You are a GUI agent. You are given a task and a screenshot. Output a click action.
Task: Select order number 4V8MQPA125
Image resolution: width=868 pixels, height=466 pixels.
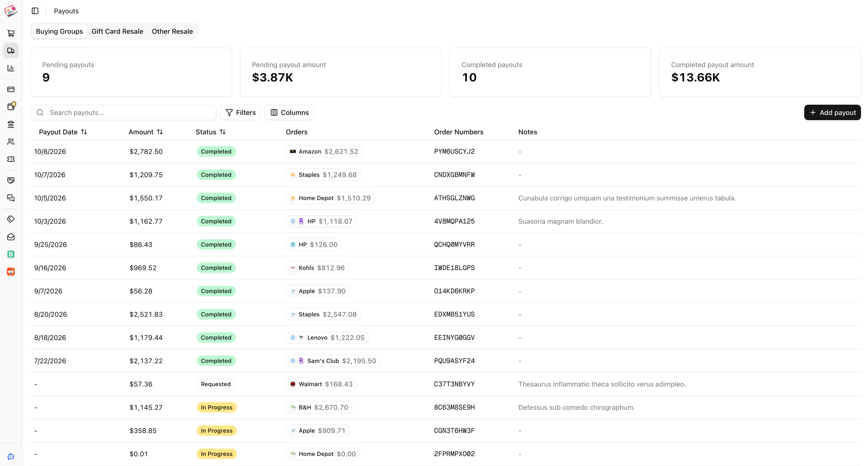(x=454, y=221)
